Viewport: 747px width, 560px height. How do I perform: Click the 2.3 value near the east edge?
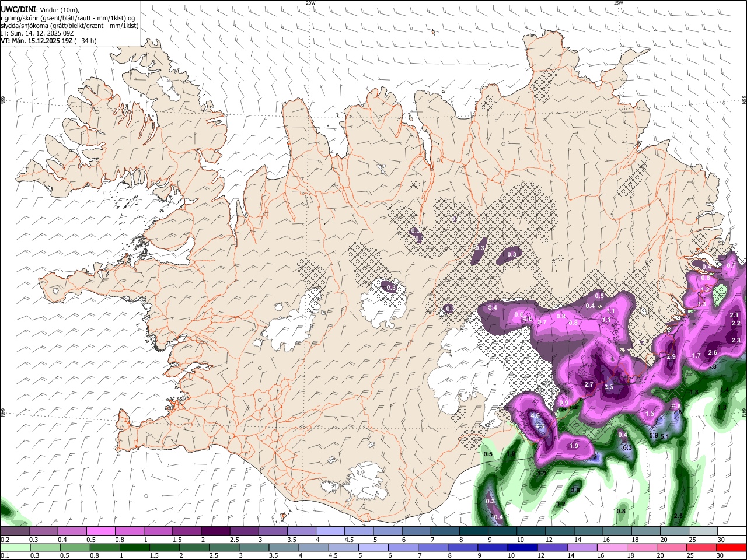coord(736,340)
